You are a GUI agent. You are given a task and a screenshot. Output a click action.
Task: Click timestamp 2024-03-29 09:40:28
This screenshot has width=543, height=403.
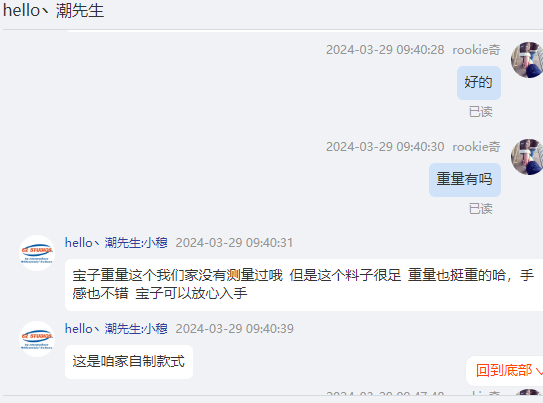pyautogui.click(x=385, y=50)
